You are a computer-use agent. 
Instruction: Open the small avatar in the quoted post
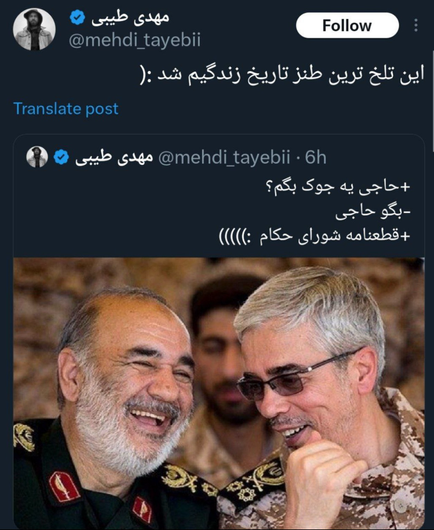tap(37, 157)
